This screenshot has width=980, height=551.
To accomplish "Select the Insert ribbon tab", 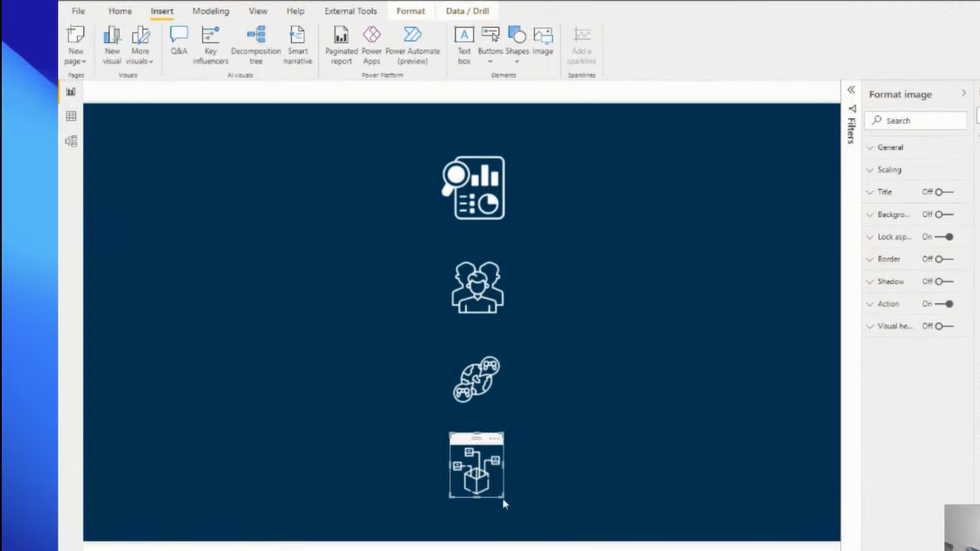I will point(162,11).
